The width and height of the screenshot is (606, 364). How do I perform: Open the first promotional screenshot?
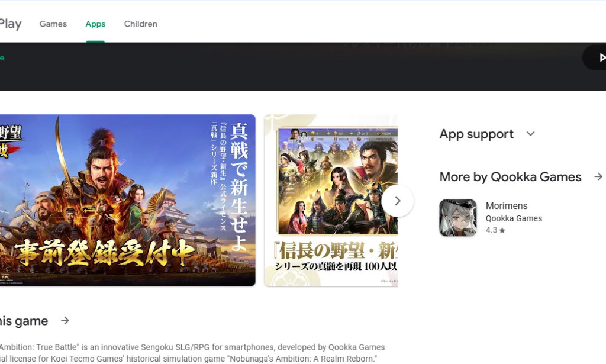[x=127, y=199]
